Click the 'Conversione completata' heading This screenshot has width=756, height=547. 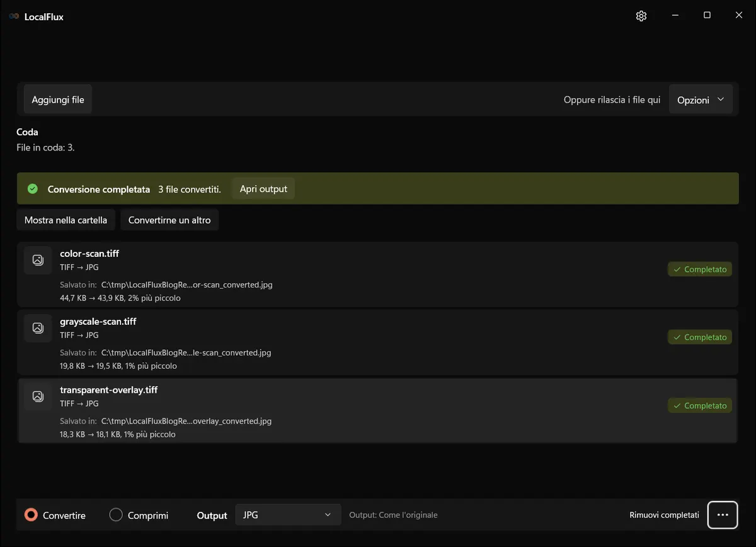(99, 189)
